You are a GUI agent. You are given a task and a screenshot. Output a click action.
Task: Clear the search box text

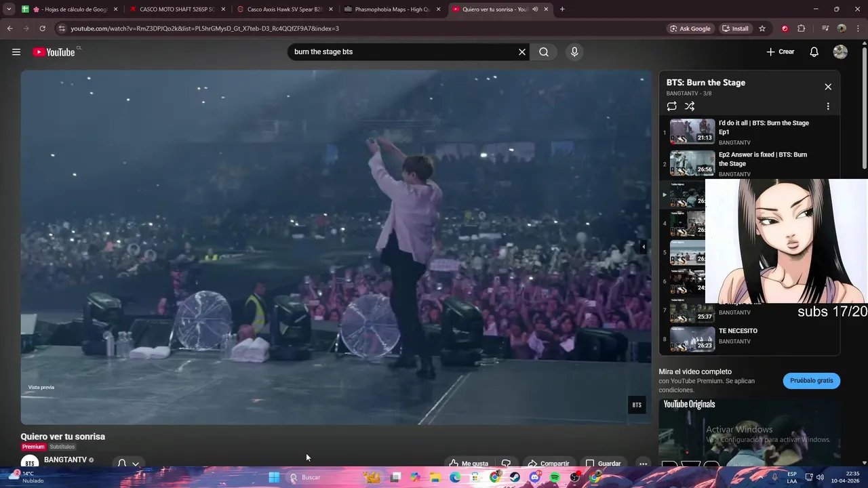pyautogui.click(x=522, y=52)
